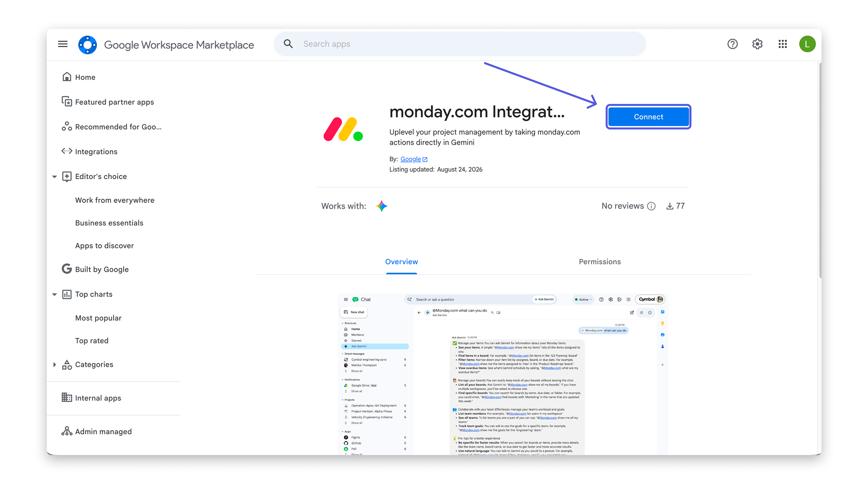The width and height of the screenshot is (868, 484).
Task: Open the Google apps grid launcher
Action: point(782,44)
